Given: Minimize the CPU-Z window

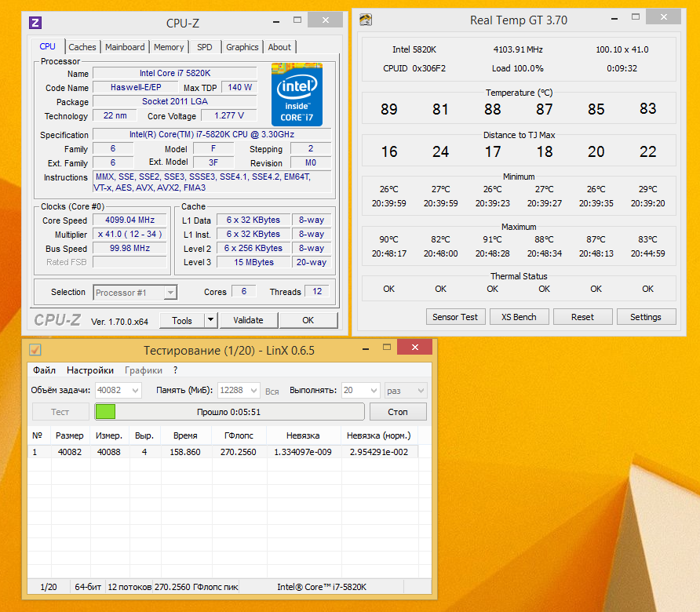Looking at the screenshot, I should pyautogui.click(x=276, y=20).
